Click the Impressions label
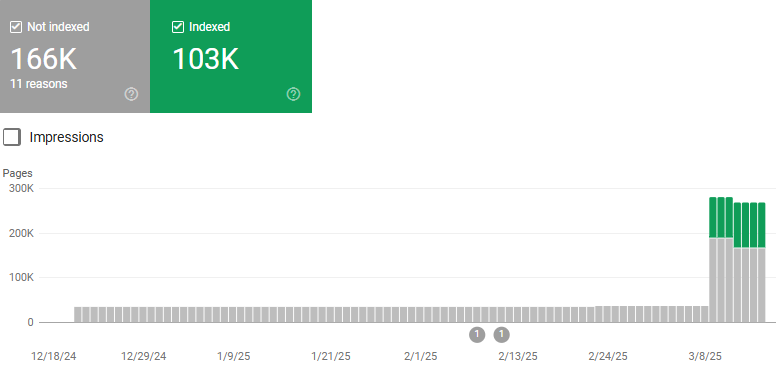The height and width of the screenshot is (388, 776). [66, 137]
